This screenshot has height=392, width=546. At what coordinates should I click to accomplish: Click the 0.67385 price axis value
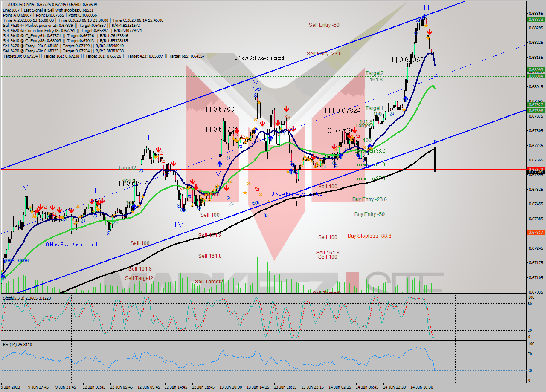pos(537,219)
